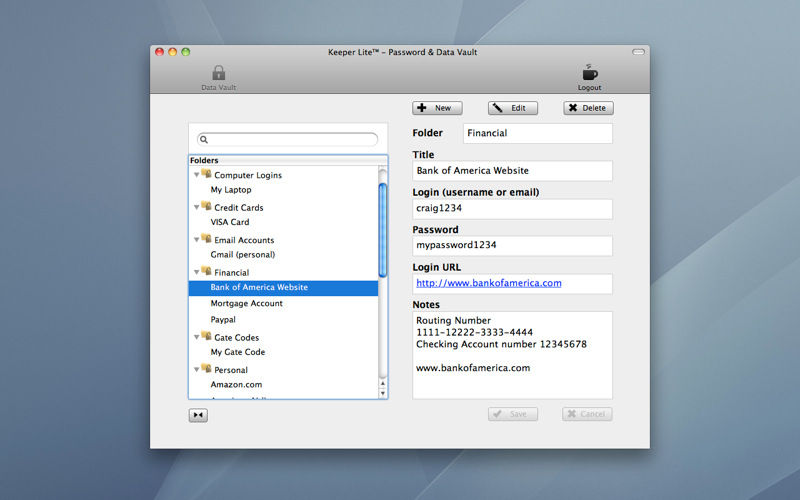Screen dimensions: 800x500
Task: Click the collapse panel arrows button
Action: (x=198, y=415)
